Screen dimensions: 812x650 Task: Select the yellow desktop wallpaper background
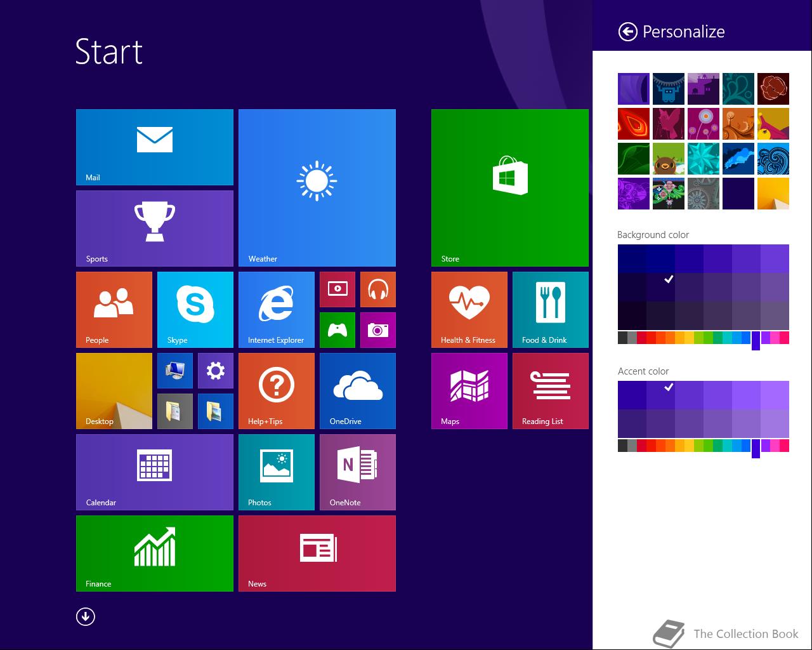point(773,194)
